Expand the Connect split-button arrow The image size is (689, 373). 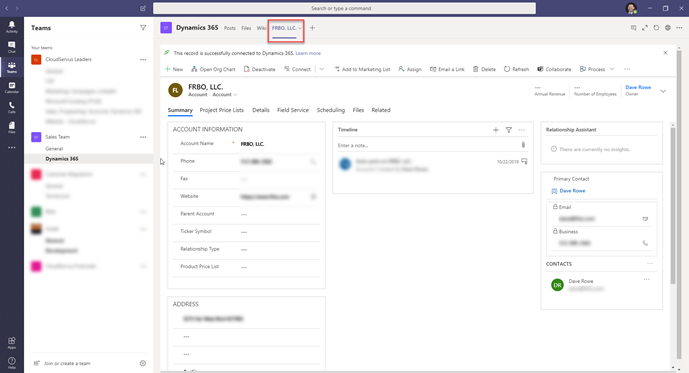click(x=322, y=69)
